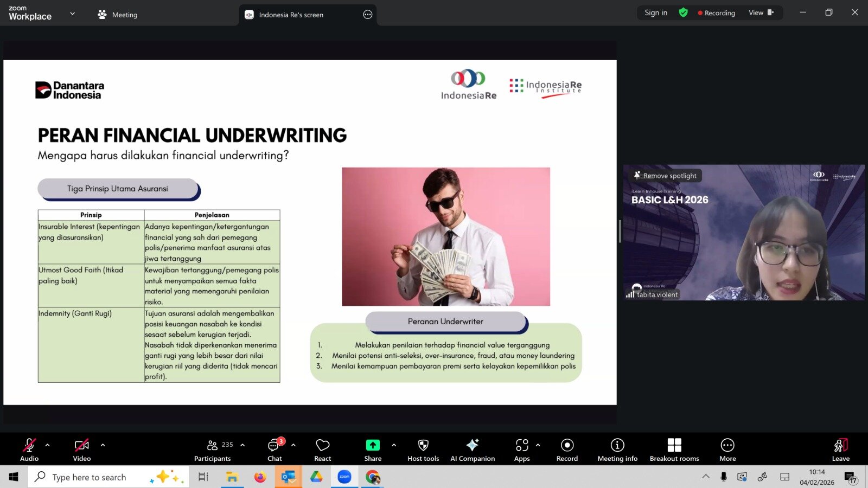Open Zoom Workplace dropdown chevron
868x488 pixels.
73,14
